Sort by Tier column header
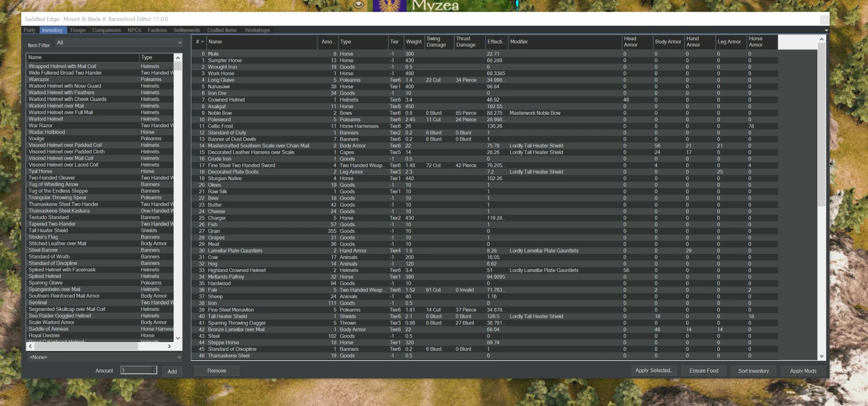868x406 pixels. (396, 42)
